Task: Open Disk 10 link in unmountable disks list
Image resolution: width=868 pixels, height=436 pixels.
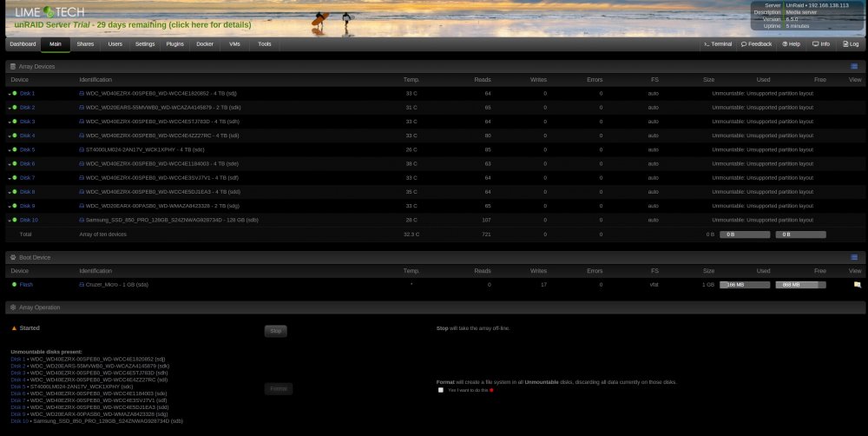Action: (x=19, y=421)
